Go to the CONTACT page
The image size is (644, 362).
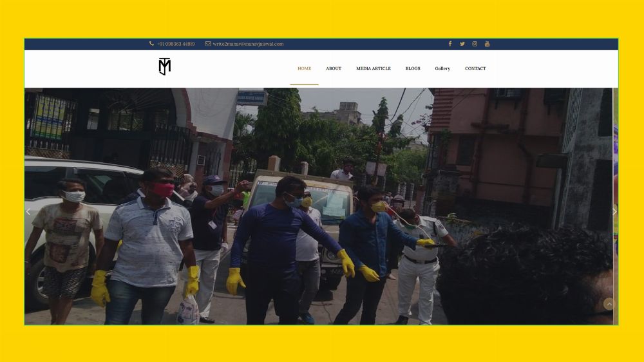(x=475, y=68)
